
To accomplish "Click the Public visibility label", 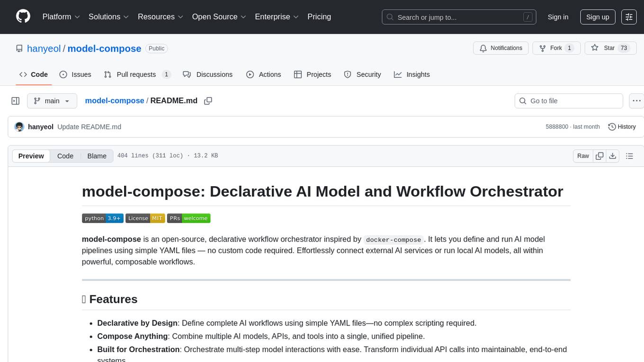I will coord(156,48).
